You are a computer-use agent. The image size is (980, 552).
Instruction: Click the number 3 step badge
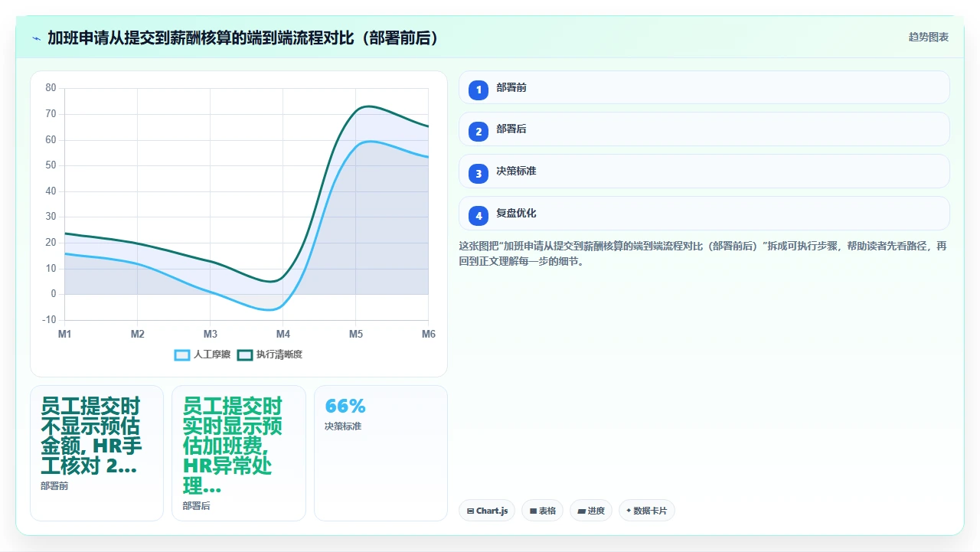tap(479, 174)
